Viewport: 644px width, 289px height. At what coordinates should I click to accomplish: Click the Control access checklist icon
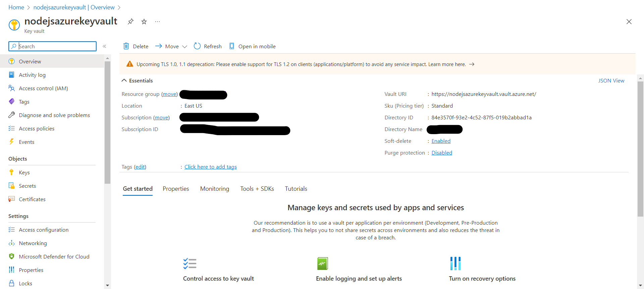tap(190, 264)
